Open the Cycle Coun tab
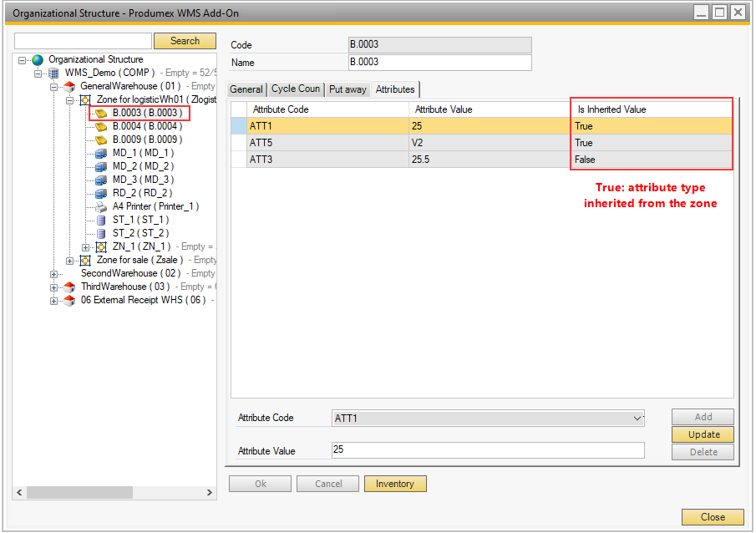Screen dimensions: 756x533 coord(296,89)
